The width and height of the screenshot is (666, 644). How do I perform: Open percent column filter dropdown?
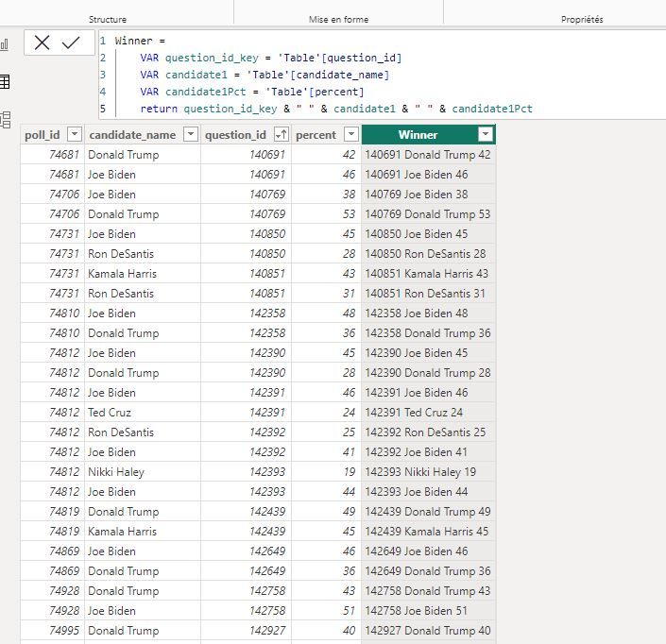tap(350, 135)
